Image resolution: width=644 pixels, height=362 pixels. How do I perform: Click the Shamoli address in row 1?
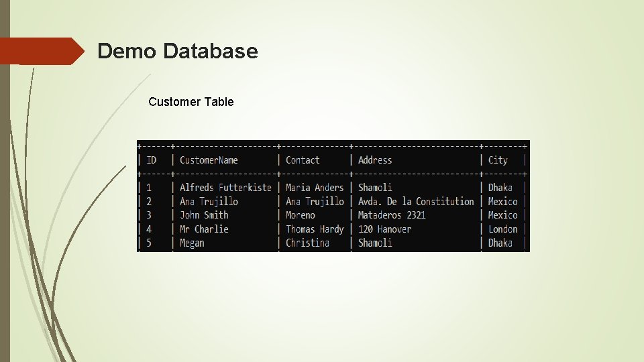point(375,188)
